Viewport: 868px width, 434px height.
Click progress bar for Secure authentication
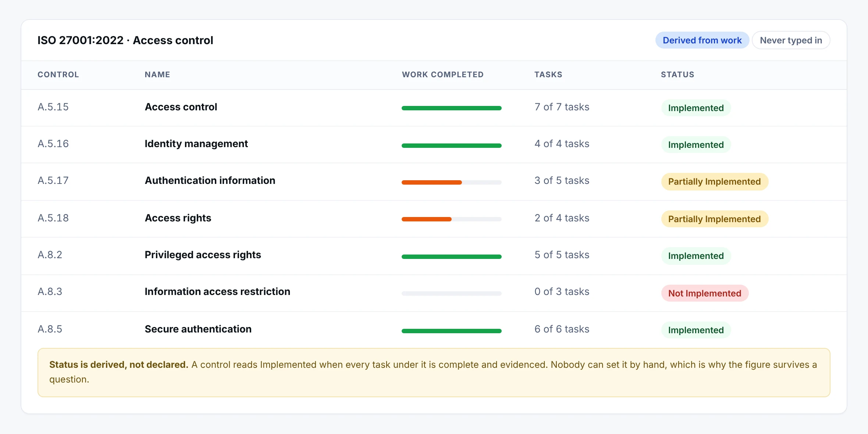coord(452,331)
